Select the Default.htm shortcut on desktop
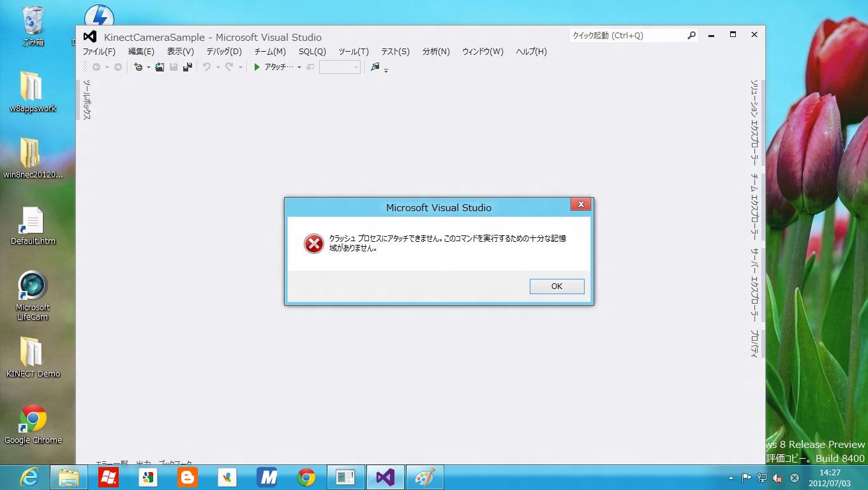Image resolution: width=868 pixels, height=490 pixels. (33, 226)
